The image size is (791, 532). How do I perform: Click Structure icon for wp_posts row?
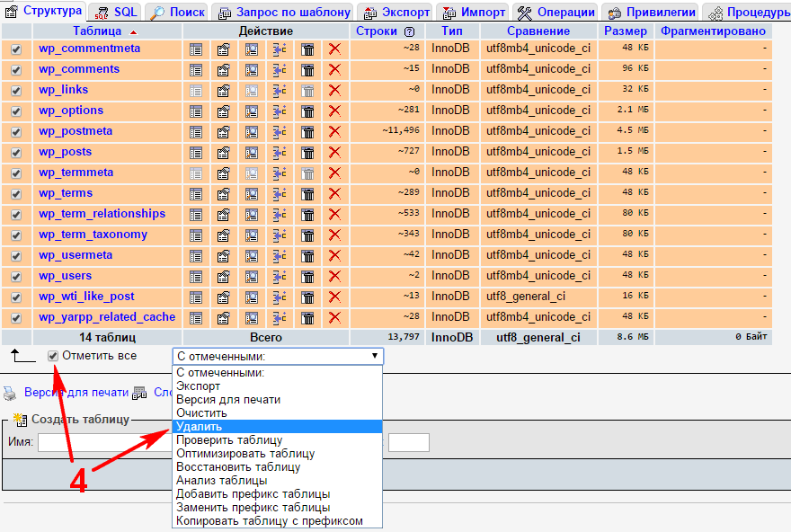pyautogui.click(x=224, y=153)
